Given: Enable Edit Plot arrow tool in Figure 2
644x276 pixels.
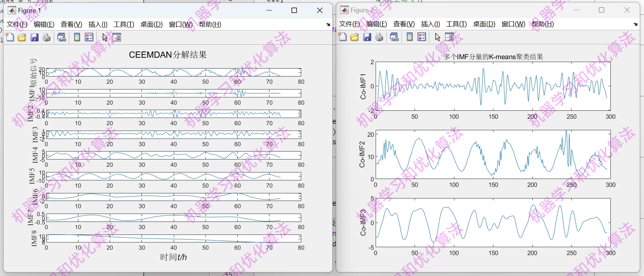Looking at the screenshot, I should point(437,37).
